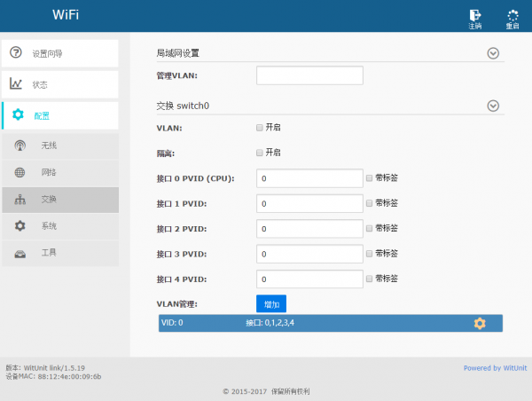This screenshot has width=532, height=401.
Task: Enable the 隔离 开启 checkbox
Action: tap(260, 153)
